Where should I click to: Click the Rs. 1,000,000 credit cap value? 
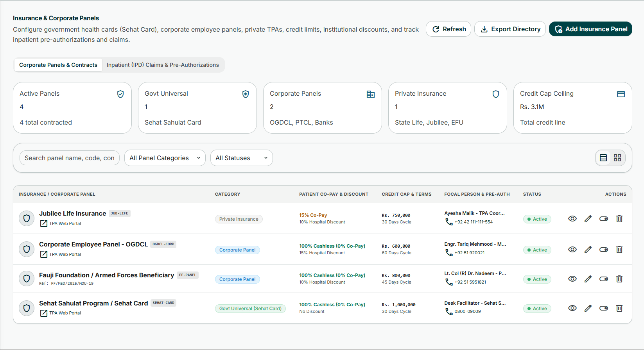399,305
